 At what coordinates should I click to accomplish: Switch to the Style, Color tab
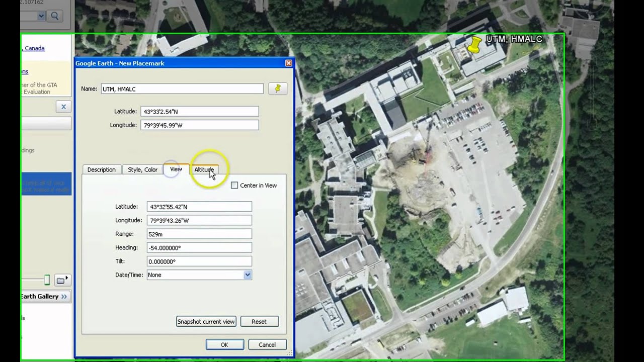tap(142, 169)
